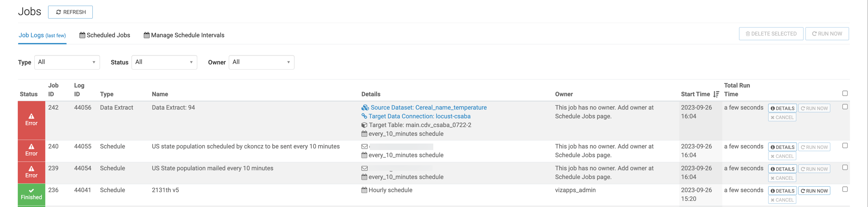Click the sort icon beside Start Time

[x=716, y=94]
